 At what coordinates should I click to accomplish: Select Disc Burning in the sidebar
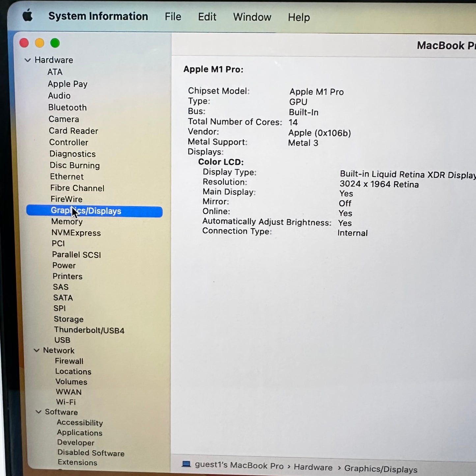click(75, 165)
